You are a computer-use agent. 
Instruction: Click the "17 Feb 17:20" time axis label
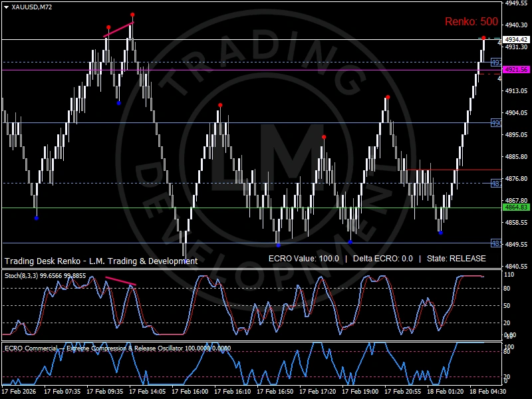318,391
